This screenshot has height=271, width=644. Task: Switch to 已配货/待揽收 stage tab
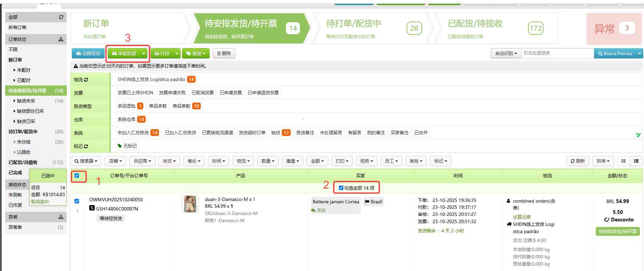point(495,28)
